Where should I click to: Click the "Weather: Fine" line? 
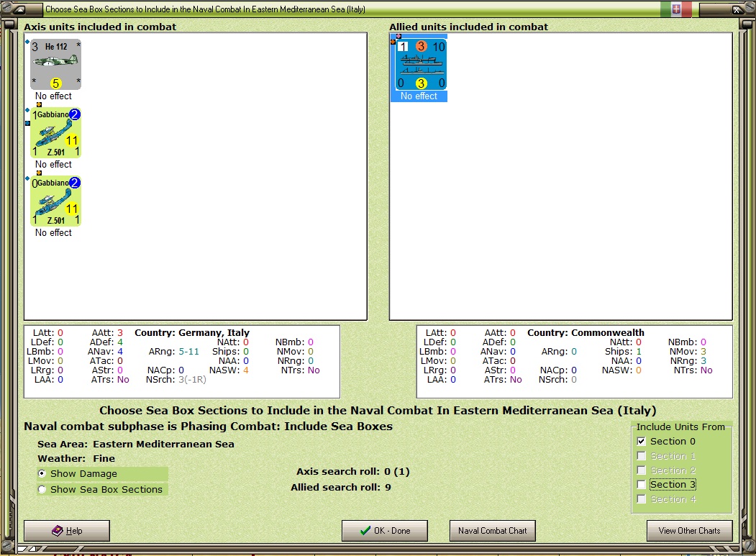coord(76,459)
